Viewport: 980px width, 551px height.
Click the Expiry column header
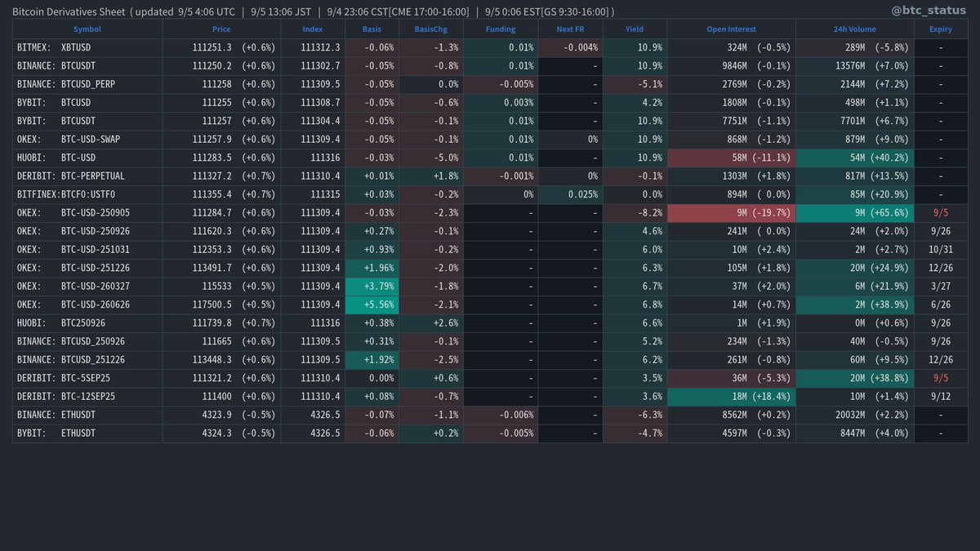pyautogui.click(x=941, y=29)
